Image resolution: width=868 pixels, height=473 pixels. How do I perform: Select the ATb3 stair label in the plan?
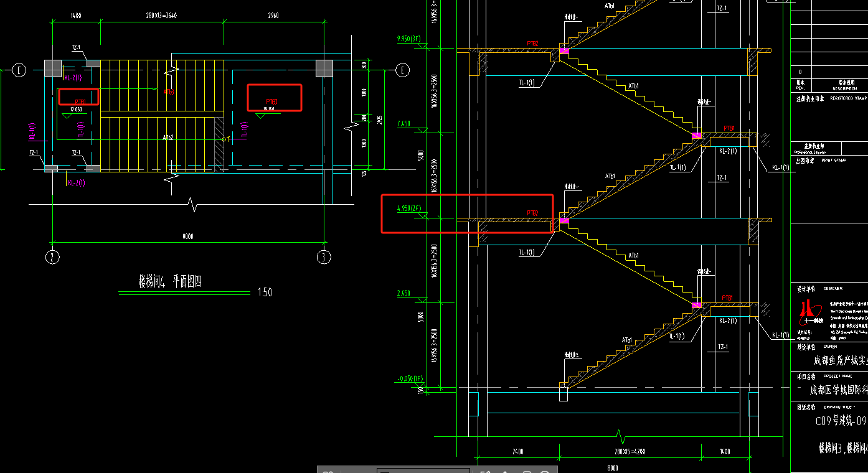169,92
